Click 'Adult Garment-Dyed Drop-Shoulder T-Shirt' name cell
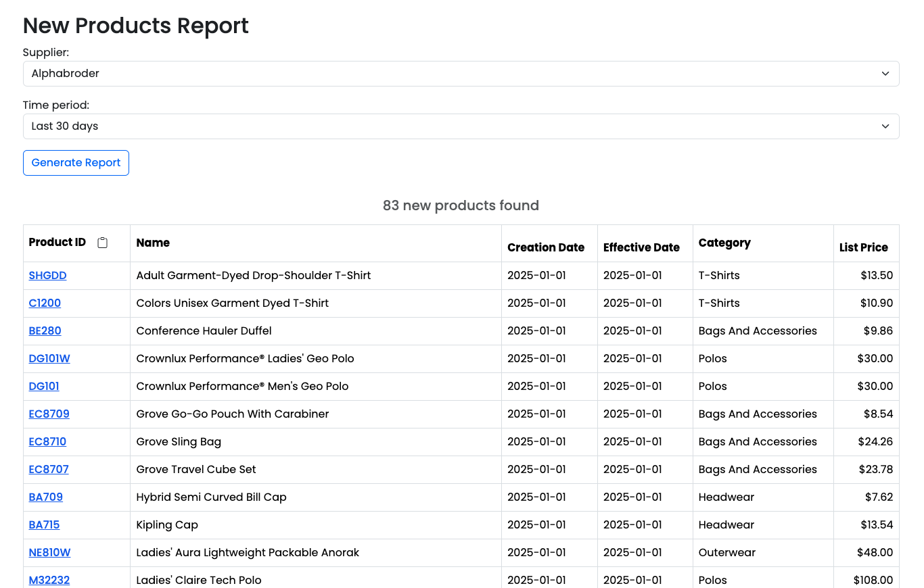924x588 pixels. click(x=316, y=276)
